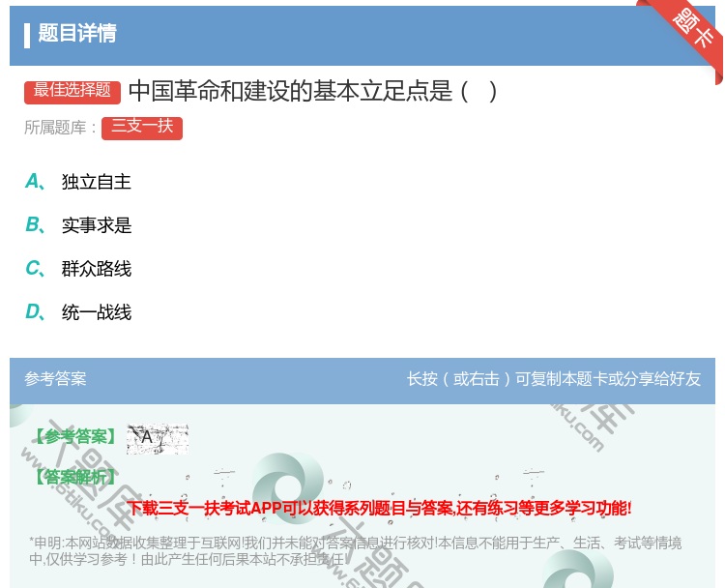Click the 申明 disclaimer text
This screenshot has width=725, height=588.
(x=355, y=550)
